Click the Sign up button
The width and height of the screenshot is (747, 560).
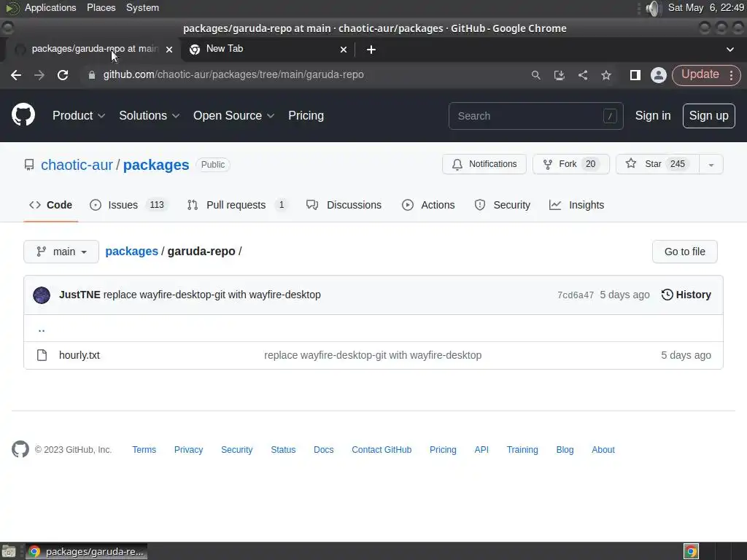(x=708, y=116)
